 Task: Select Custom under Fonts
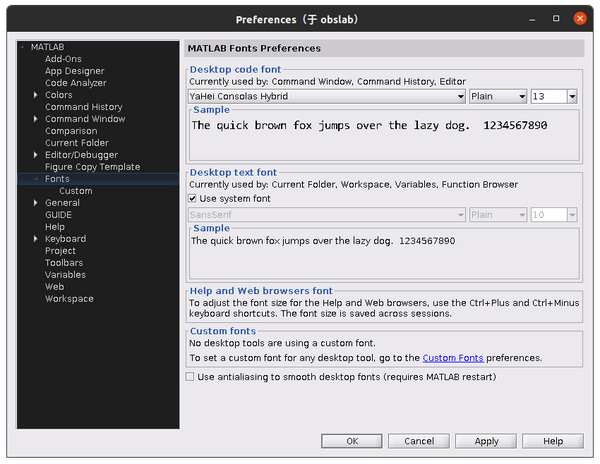click(76, 191)
